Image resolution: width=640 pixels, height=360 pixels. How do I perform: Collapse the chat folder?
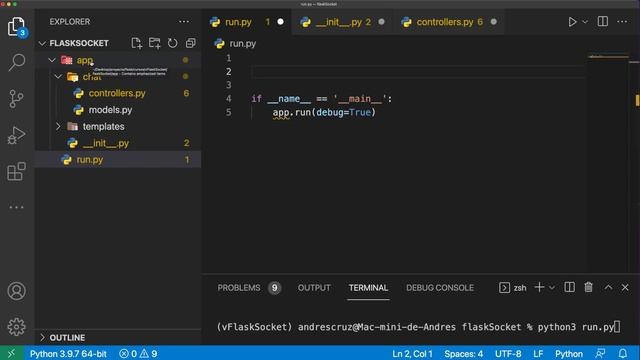(x=58, y=77)
